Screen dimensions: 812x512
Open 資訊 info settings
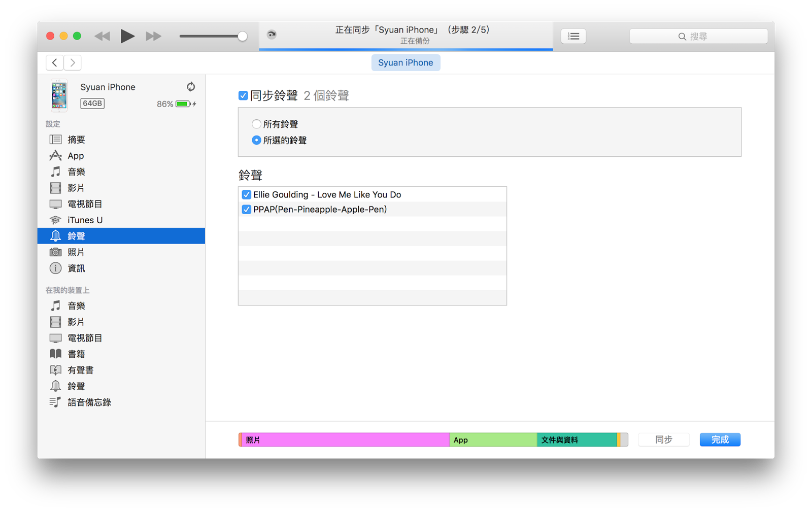coord(121,268)
